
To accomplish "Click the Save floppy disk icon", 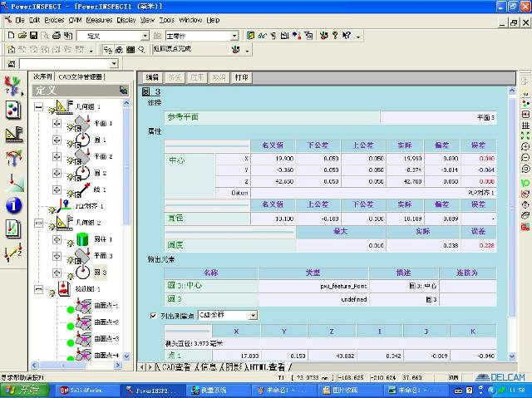I will coord(33,35).
